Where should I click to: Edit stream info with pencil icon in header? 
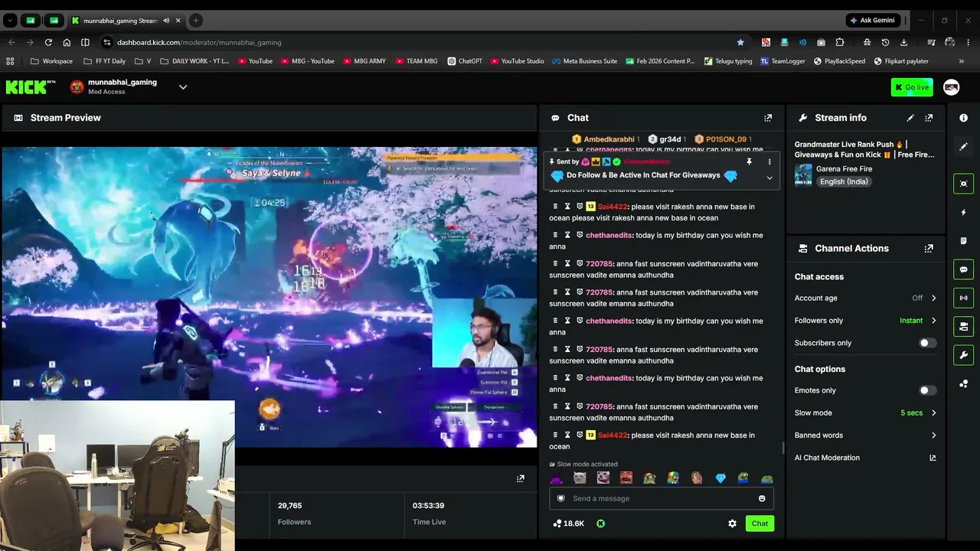(910, 118)
